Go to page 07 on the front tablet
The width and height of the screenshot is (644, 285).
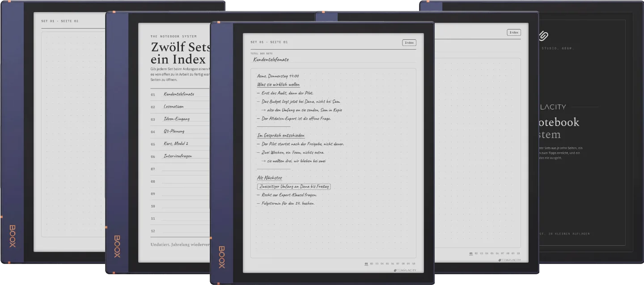pos(398,264)
